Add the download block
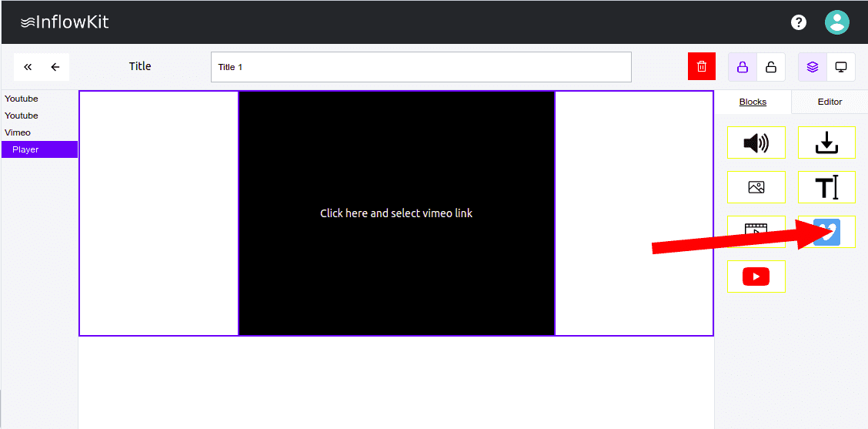868x429 pixels. click(x=826, y=142)
